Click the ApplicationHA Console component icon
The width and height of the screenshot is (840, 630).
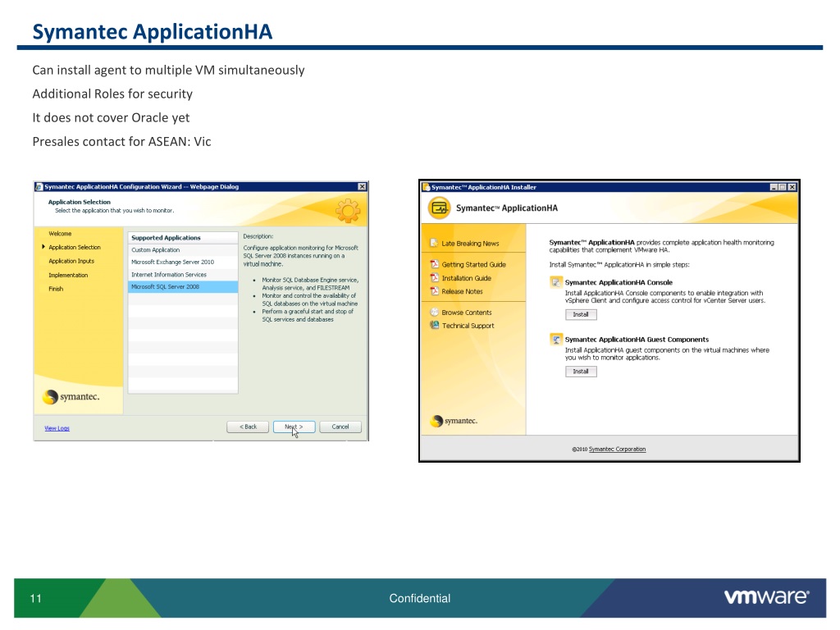point(556,282)
